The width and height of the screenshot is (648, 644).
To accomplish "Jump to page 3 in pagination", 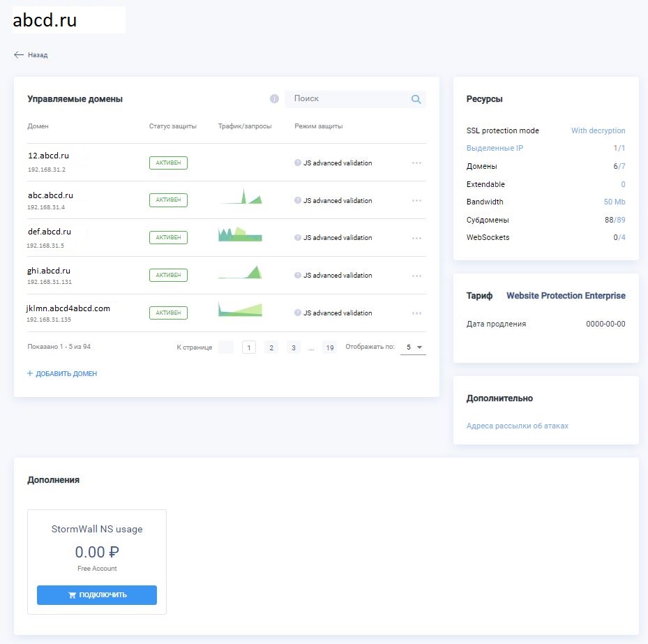I will pos(294,347).
